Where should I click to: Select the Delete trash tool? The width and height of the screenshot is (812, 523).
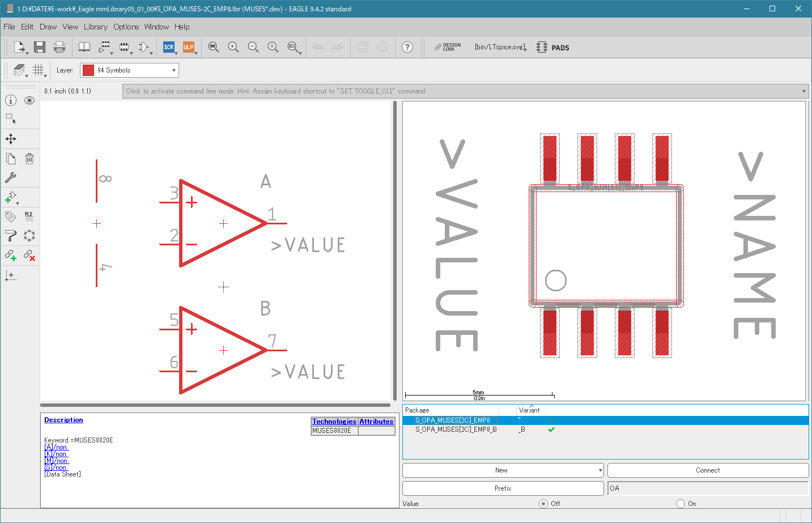point(29,159)
